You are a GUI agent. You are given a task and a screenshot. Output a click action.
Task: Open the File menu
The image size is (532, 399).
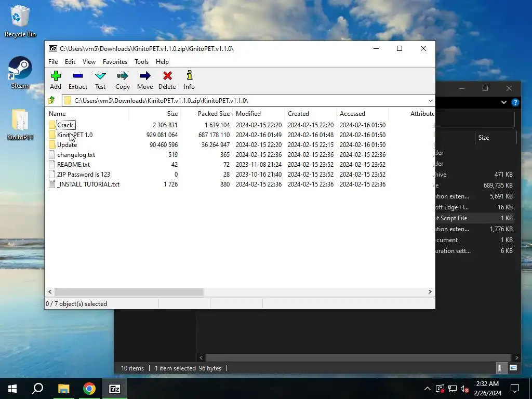click(x=53, y=62)
